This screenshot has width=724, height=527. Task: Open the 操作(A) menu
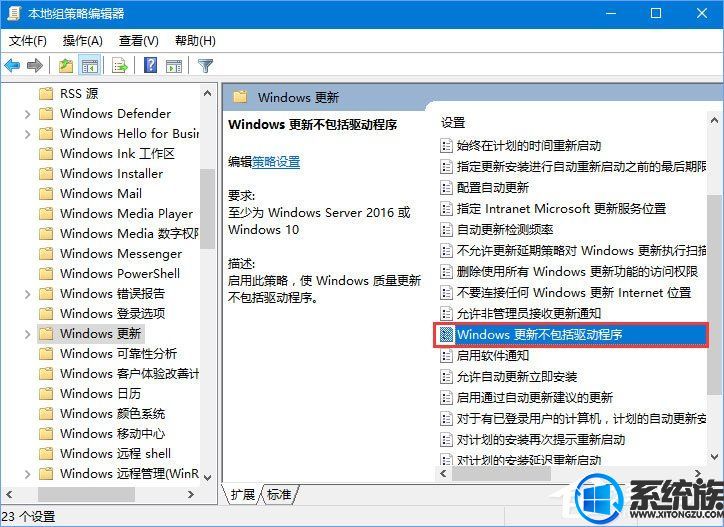83,41
